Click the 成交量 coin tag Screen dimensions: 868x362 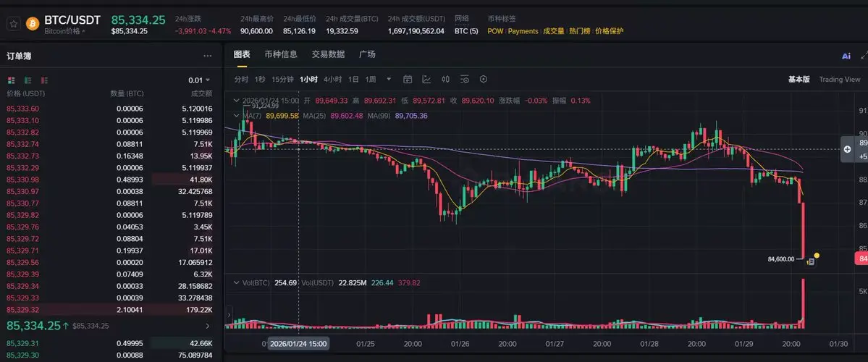[x=554, y=31]
